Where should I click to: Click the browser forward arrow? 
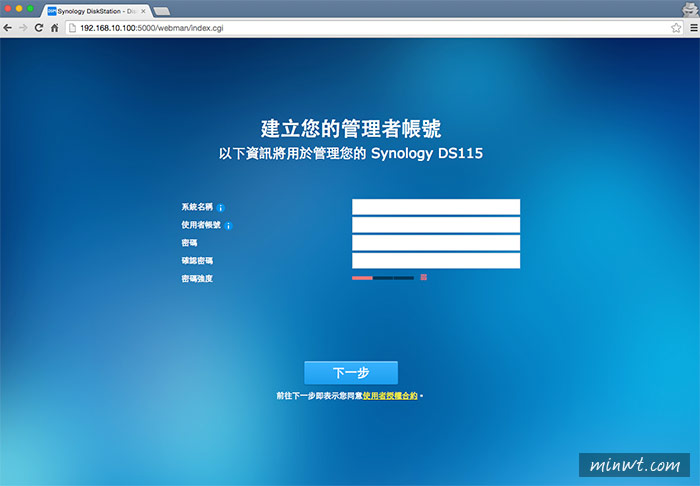pyautogui.click(x=23, y=28)
